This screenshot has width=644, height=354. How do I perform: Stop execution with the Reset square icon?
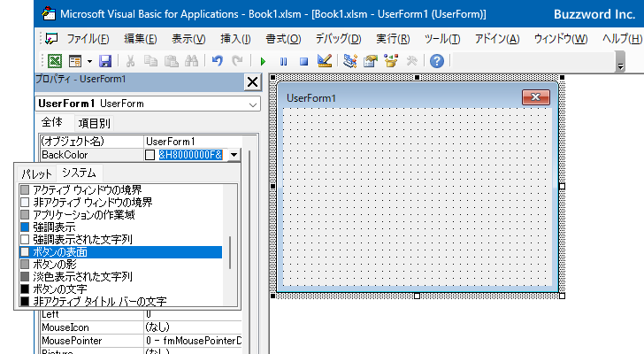click(304, 61)
